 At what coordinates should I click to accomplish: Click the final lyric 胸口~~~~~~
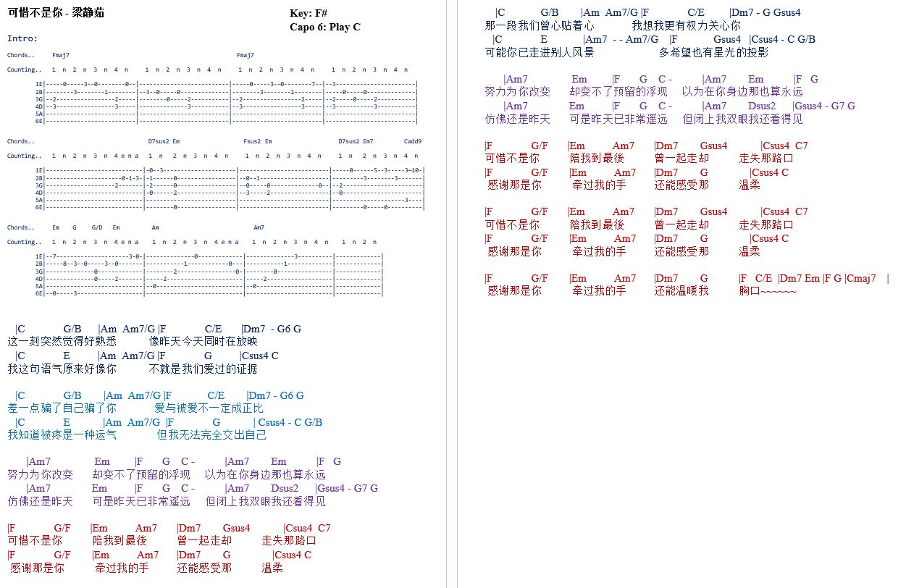pos(768,290)
